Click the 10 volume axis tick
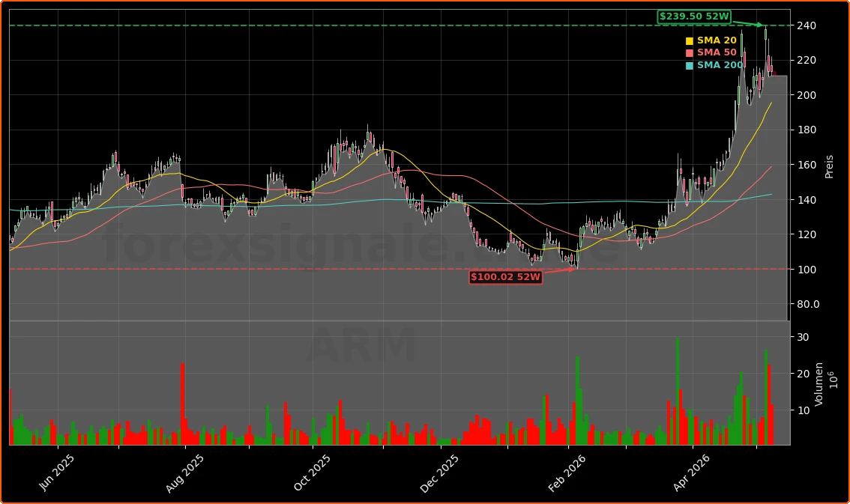 (x=804, y=410)
